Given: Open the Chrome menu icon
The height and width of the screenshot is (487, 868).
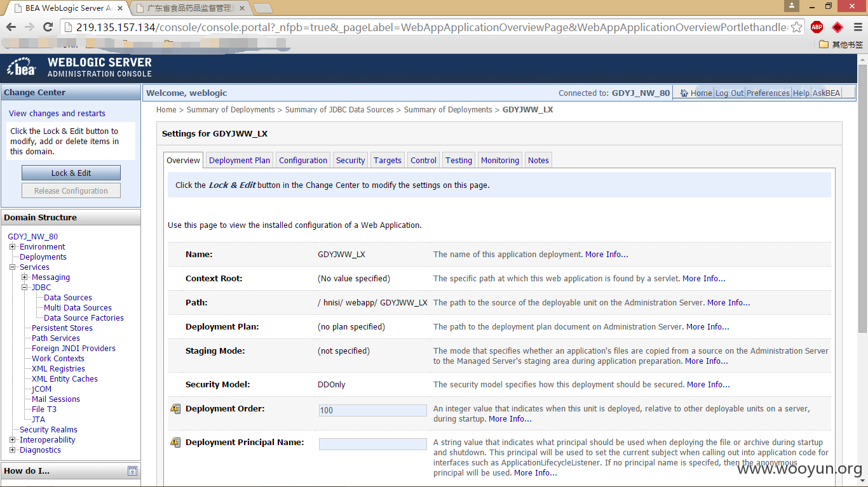Looking at the screenshot, I should (x=857, y=27).
